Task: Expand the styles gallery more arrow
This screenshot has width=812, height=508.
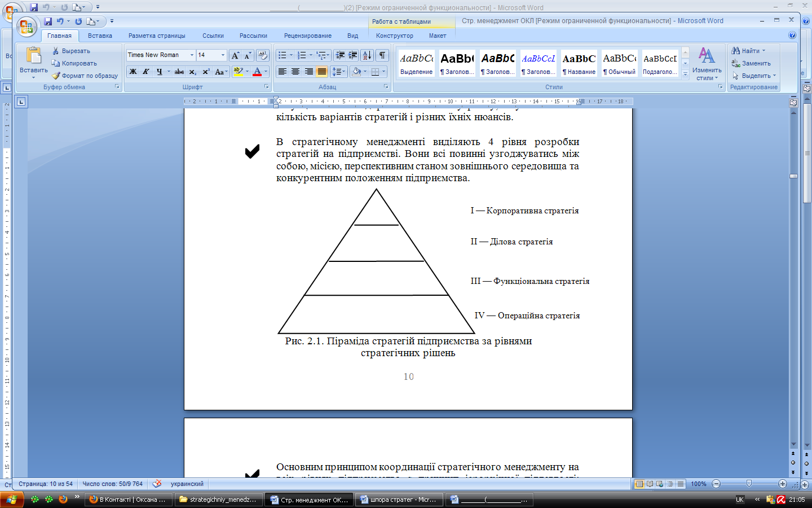Action: [686, 74]
